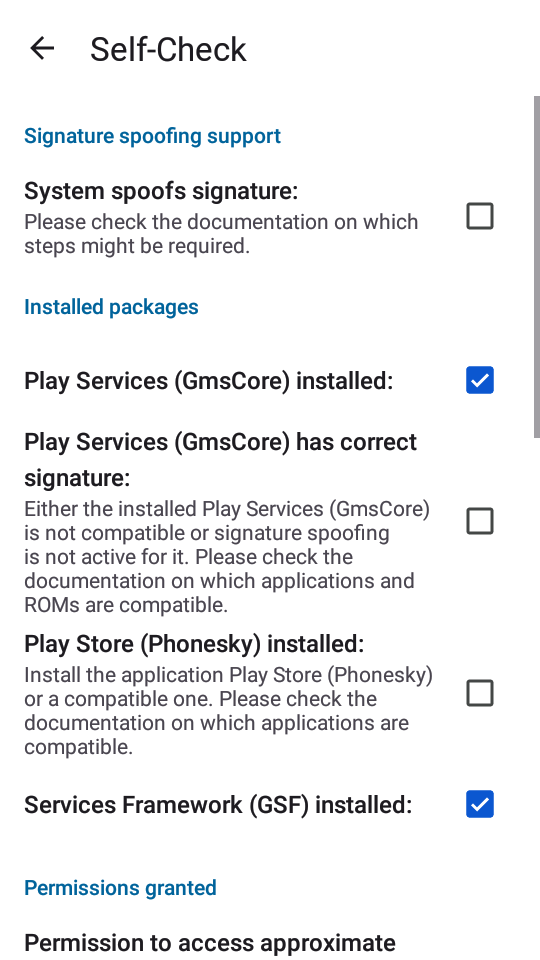The image size is (540, 960).
Task: Tap Play Store (Phonesky) installed title
Action: (x=194, y=643)
